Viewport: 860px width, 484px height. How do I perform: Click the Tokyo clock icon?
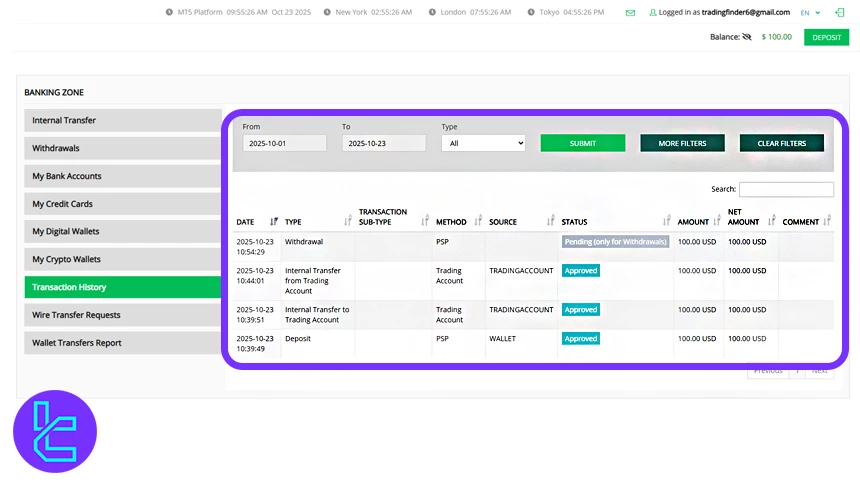coord(531,12)
